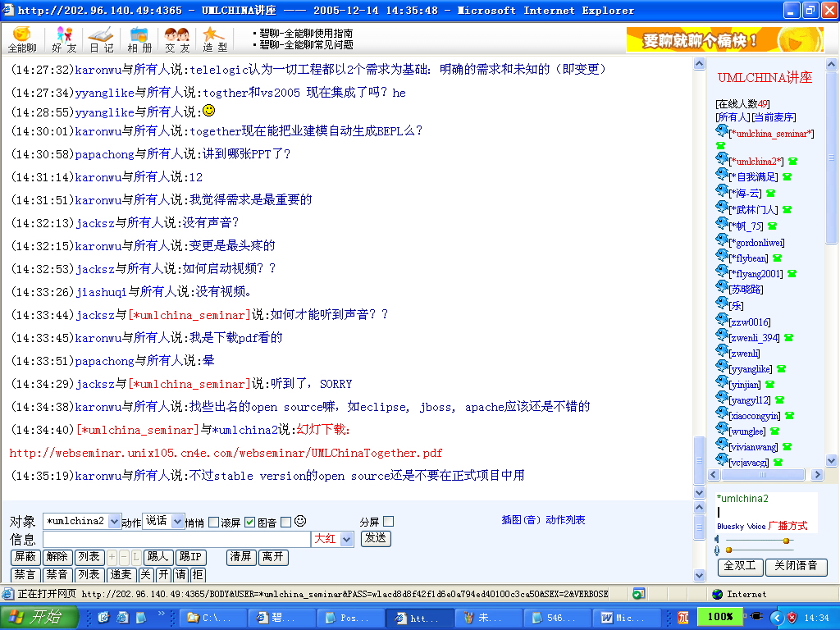This screenshot has height=630, width=840.
Task: Open the 全能聊 toolbar icon
Action: (22, 39)
